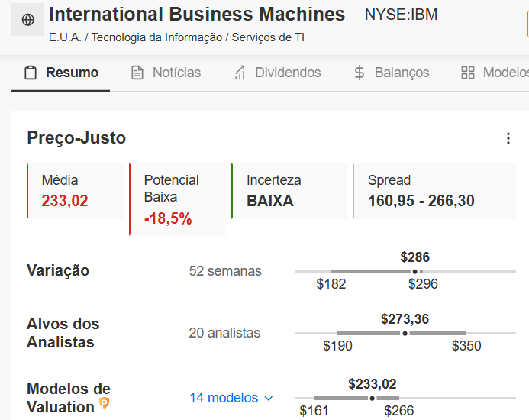Click the Média 233,02 card
529x420 pixels.
(x=76, y=191)
